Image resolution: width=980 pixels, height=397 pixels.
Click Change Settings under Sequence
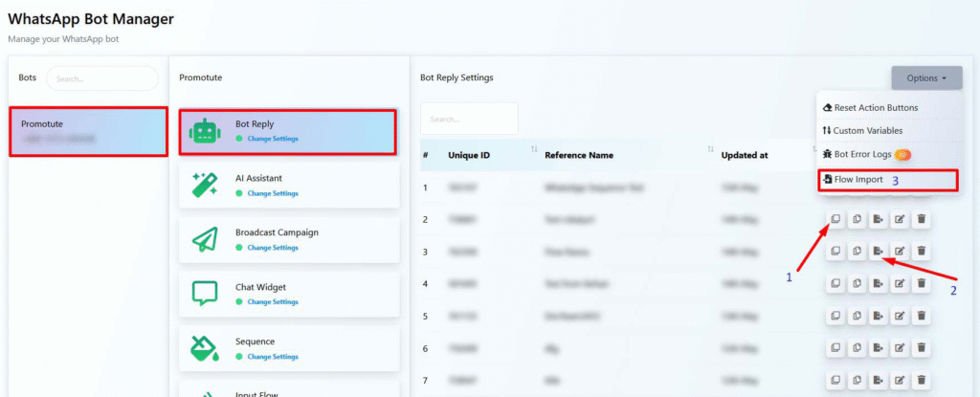coord(273,357)
